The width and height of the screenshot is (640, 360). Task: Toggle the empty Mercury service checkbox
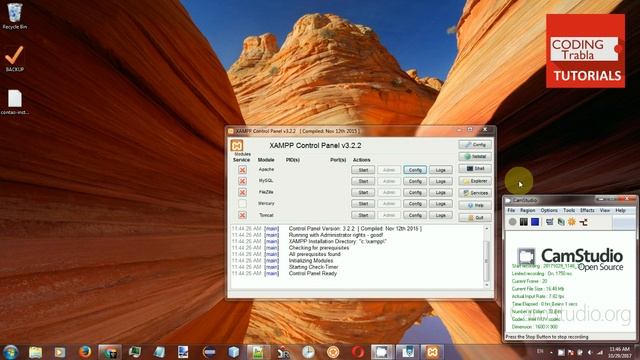pos(242,203)
